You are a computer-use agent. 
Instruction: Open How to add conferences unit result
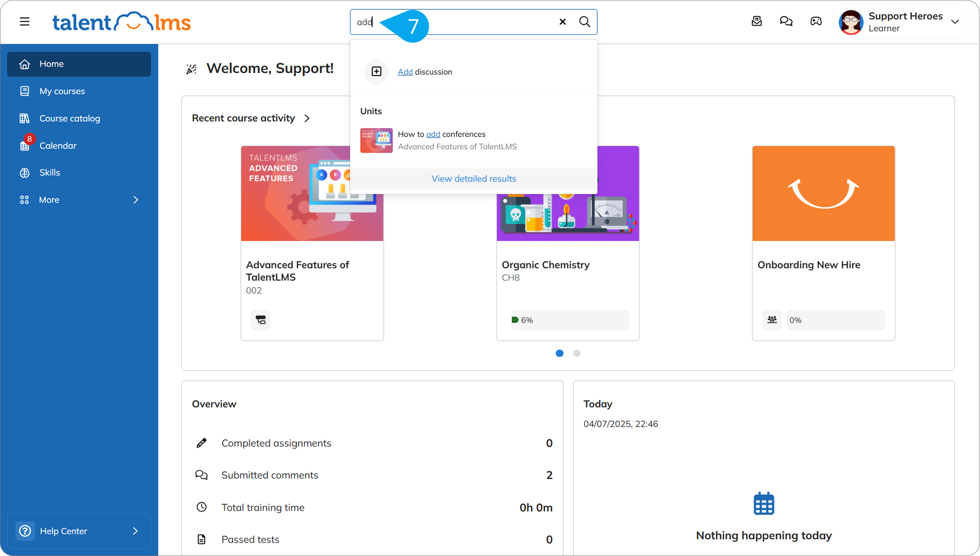473,140
